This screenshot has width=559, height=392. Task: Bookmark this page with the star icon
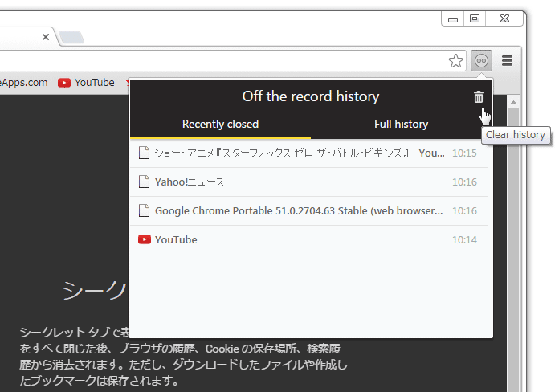pyautogui.click(x=455, y=60)
